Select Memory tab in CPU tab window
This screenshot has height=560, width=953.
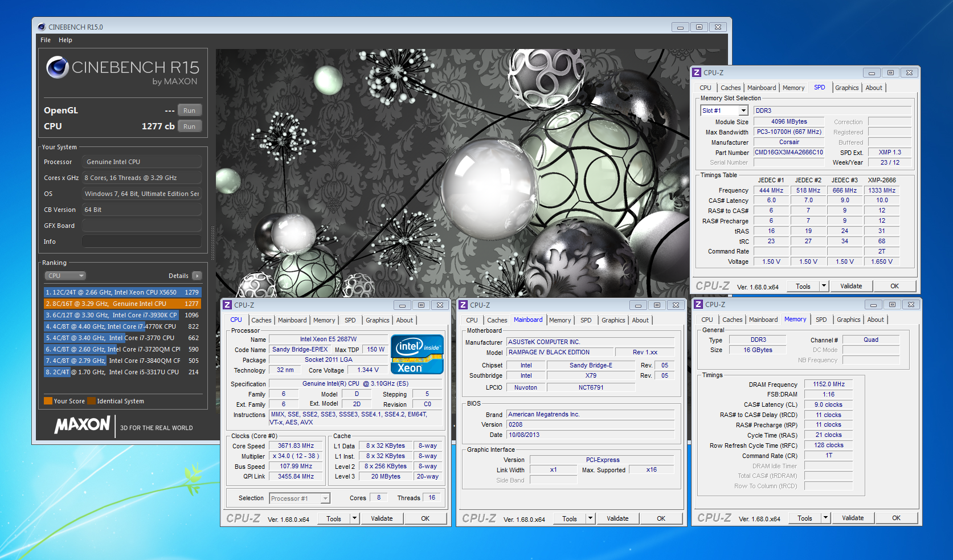324,320
